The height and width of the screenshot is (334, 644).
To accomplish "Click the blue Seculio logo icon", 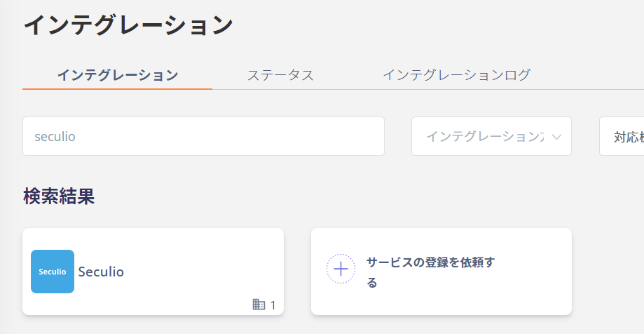I will click(53, 272).
